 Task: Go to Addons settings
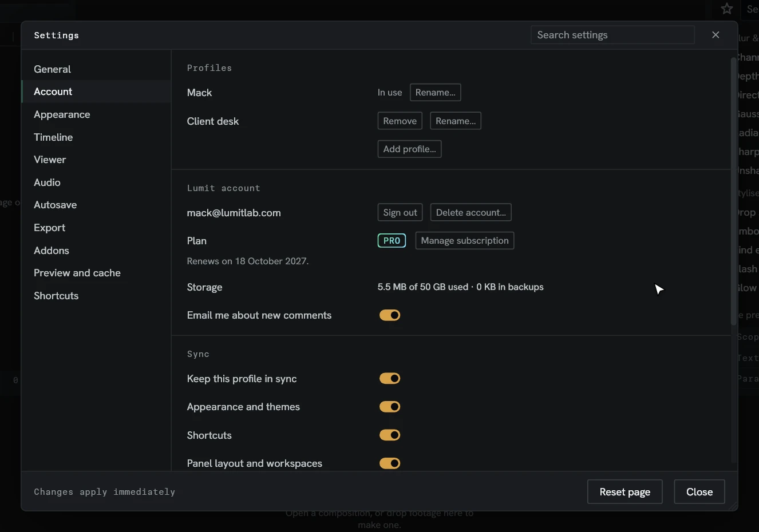point(96,251)
